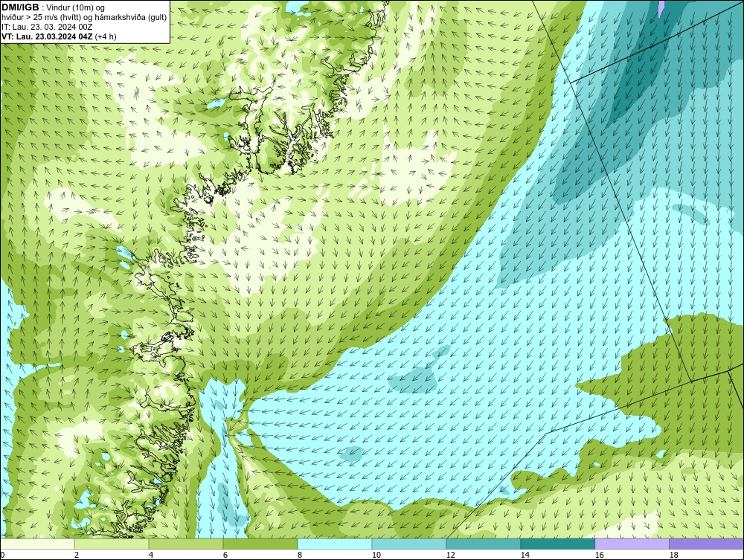The height and width of the screenshot is (560, 744).
Task: Click the 10–12 m/s turquoise swatch
Action: (409, 544)
